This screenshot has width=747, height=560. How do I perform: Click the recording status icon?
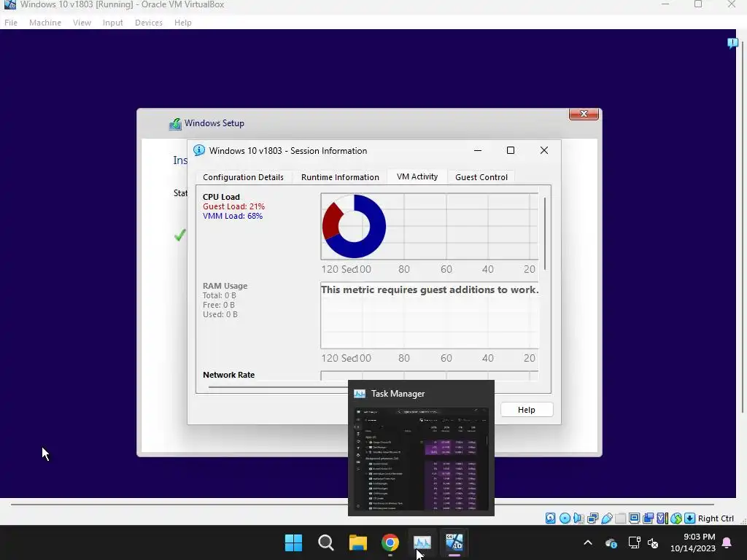[x=648, y=518]
